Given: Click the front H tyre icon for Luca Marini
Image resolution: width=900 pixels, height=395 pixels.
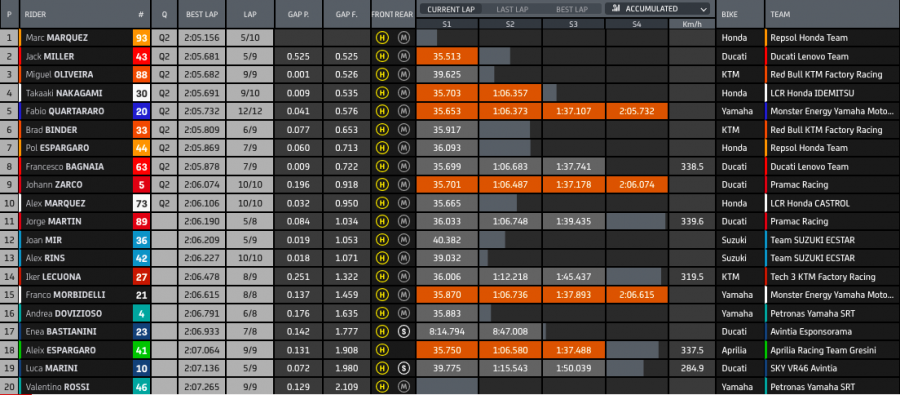Looking at the screenshot, I should [x=381, y=369].
